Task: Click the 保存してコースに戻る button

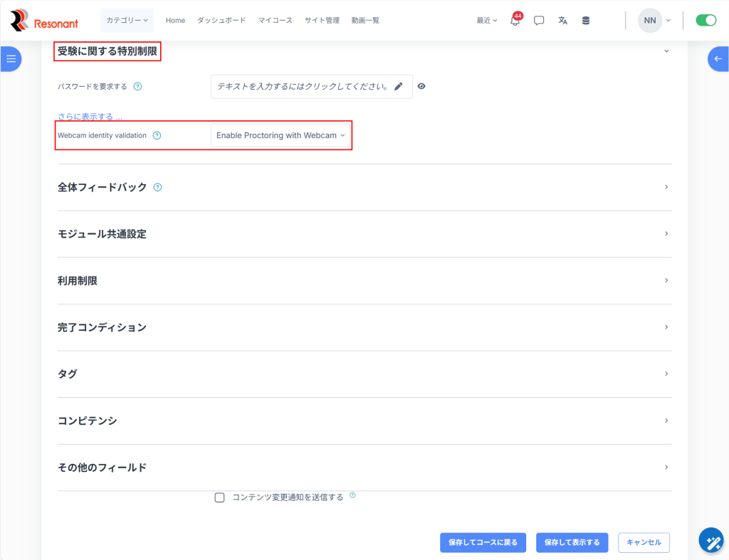Action: 483,542
